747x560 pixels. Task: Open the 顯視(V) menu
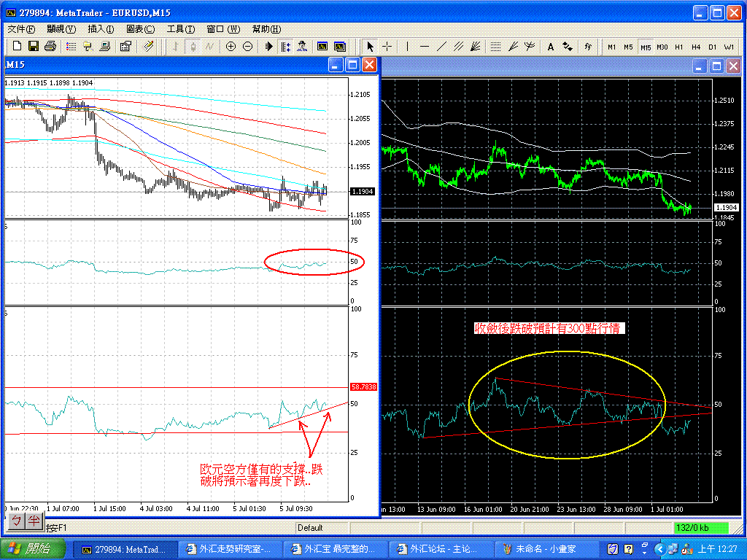(61, 29)
